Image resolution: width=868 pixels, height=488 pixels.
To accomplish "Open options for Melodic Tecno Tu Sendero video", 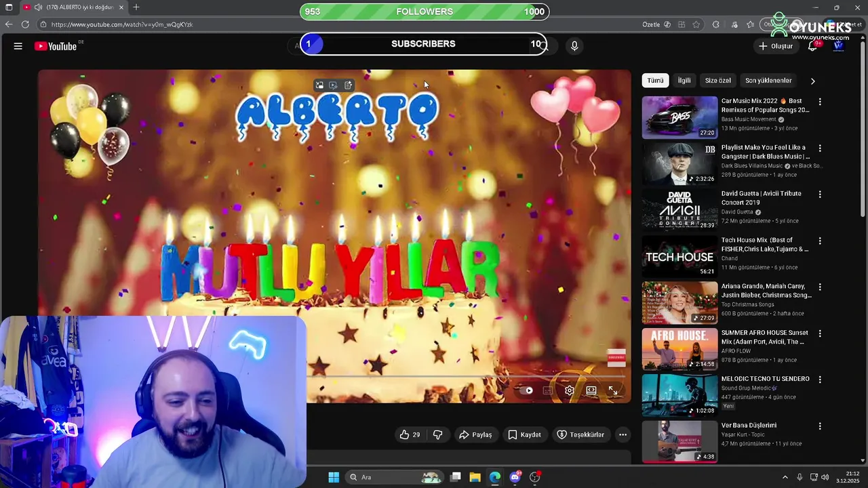I will 820,380.
